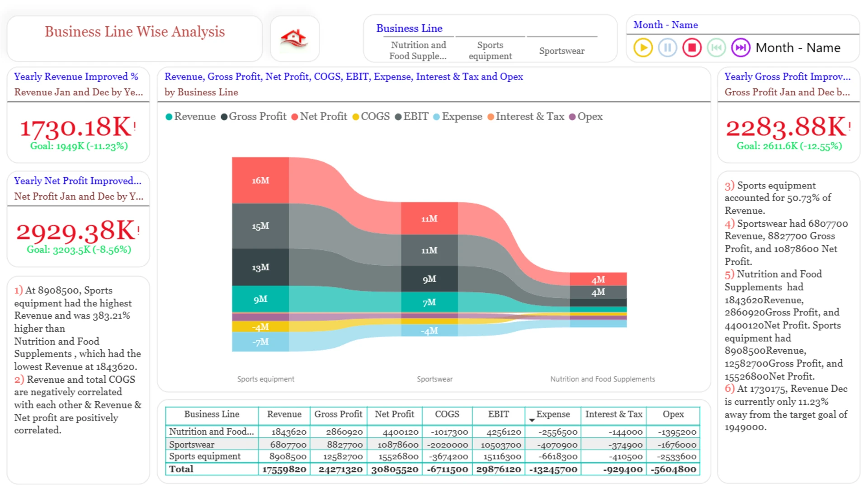Select the Sports equipment table row

click(x=433, y=456)
